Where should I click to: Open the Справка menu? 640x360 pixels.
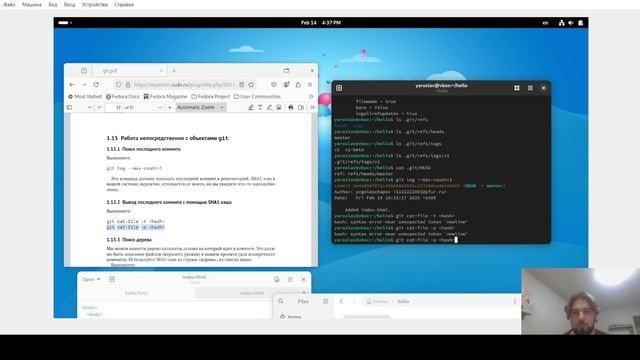pos(124,5)
